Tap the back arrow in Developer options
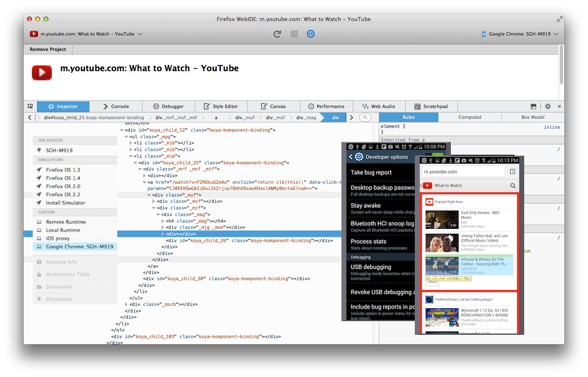Screen dimensions: 588x377 pyautogui.click(x=351, y=157)
